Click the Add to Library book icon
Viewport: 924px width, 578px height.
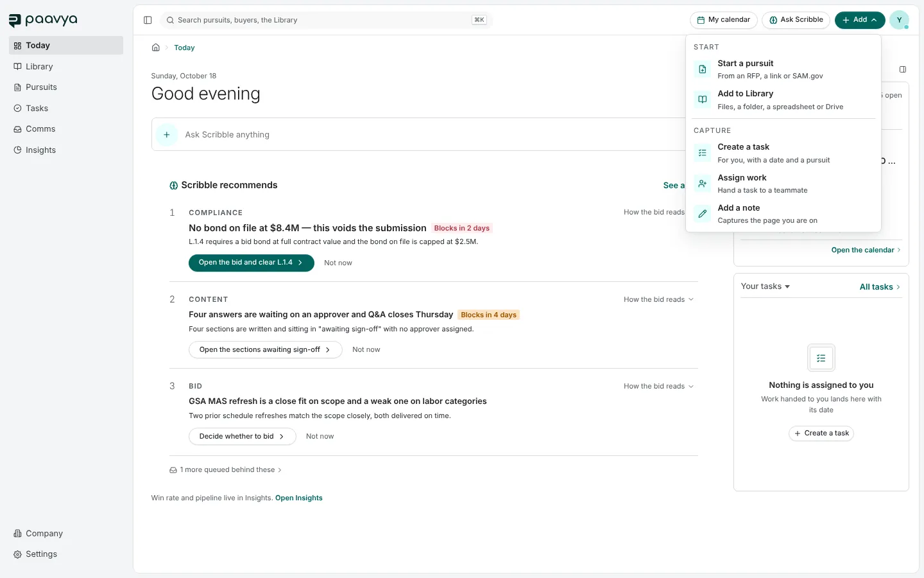703,100
